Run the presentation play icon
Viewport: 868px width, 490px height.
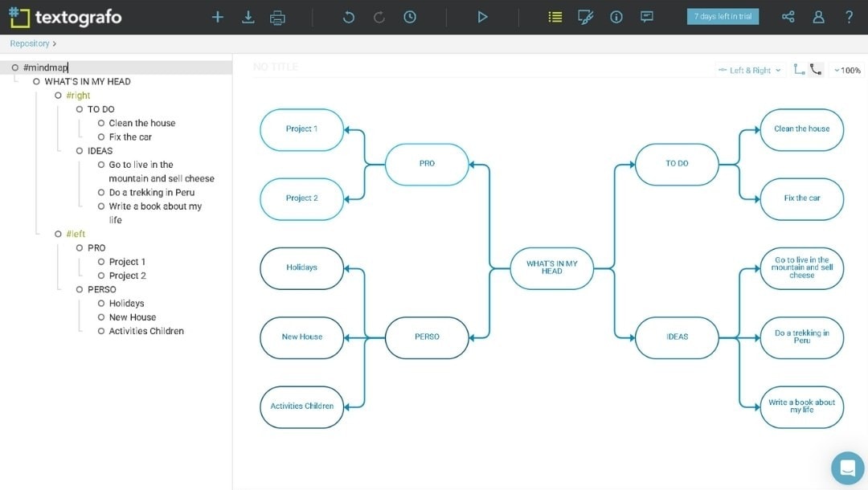(x=481, y=16)
